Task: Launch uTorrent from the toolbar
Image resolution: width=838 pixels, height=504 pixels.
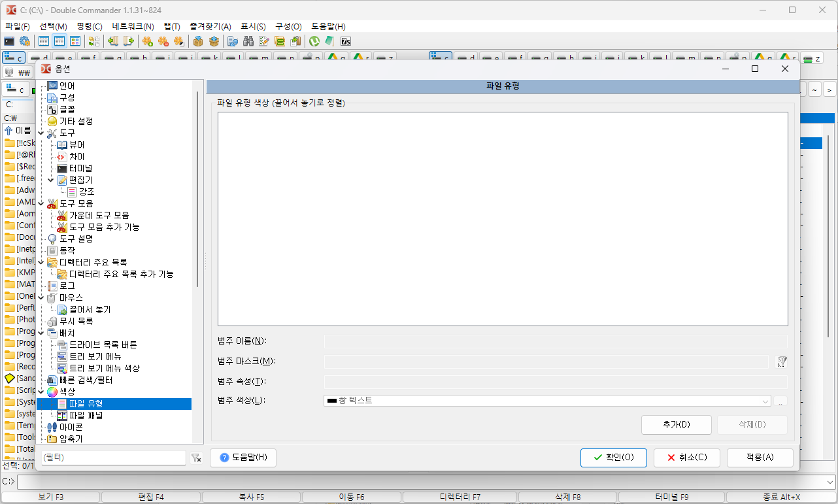Action: point(314,41)
